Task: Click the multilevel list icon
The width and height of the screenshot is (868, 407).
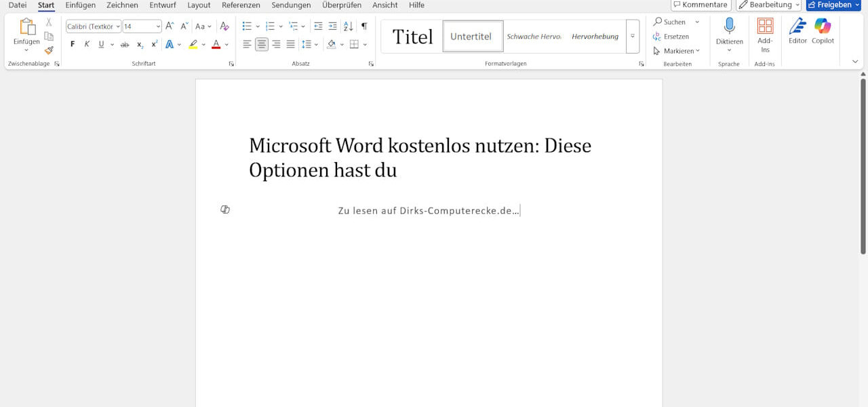Action: point(293,26)
